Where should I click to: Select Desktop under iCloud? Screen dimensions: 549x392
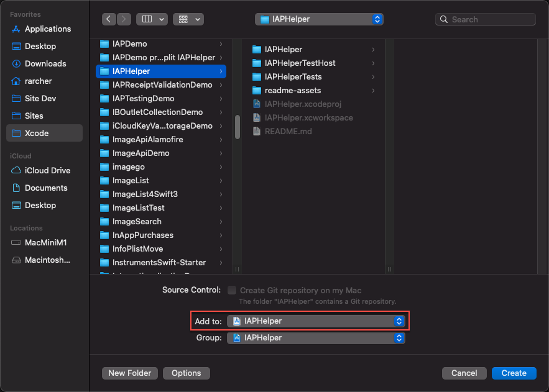pyautogui.click(x=45, y=205)
